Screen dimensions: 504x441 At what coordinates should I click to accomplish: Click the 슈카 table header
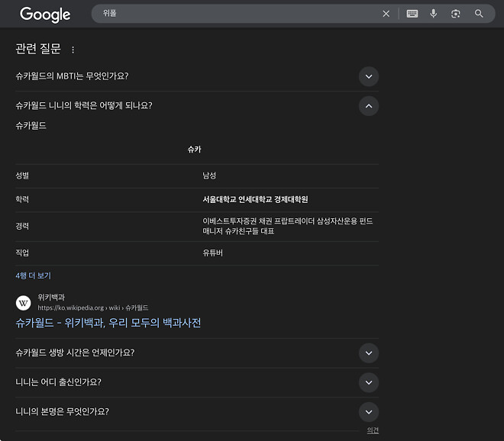click(194, 150)
